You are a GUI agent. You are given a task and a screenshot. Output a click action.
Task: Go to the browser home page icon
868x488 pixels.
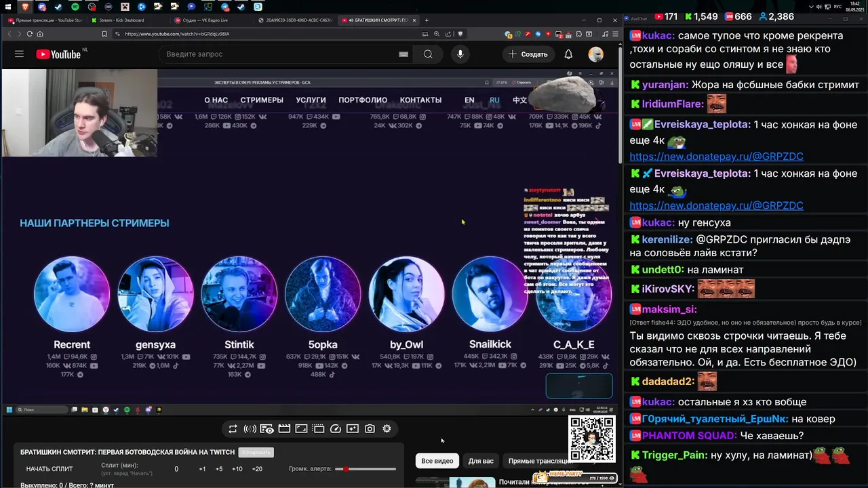(40, 34)
